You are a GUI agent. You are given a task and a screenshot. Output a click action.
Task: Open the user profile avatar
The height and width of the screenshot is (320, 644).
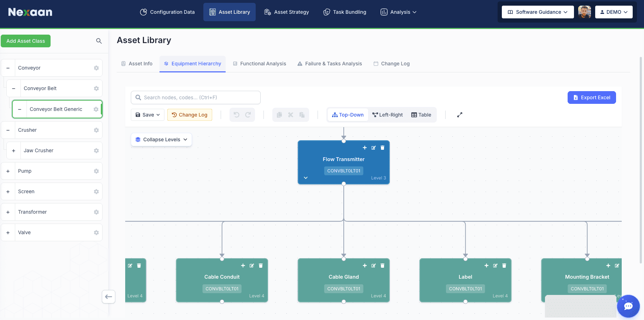(585, 12)
